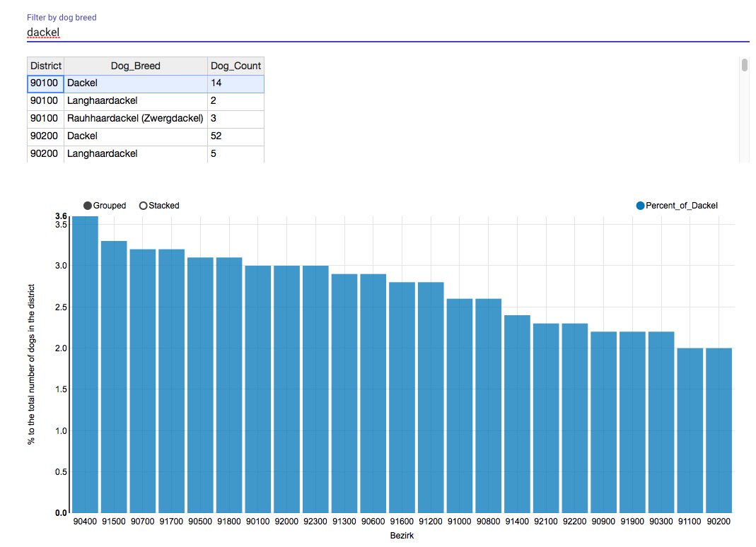Click the "Filter by dog breed" label

tap(62, 18)
